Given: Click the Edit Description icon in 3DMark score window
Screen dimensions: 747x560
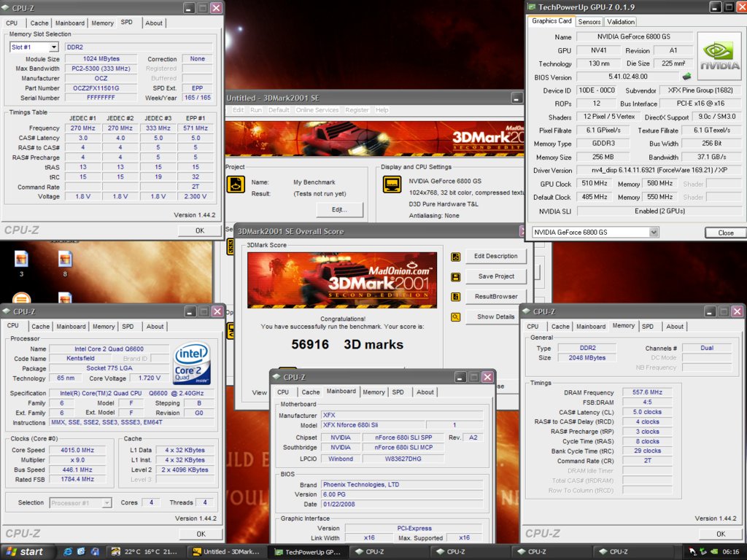Looking at the screenshot, I should click(x=455, y=257).
